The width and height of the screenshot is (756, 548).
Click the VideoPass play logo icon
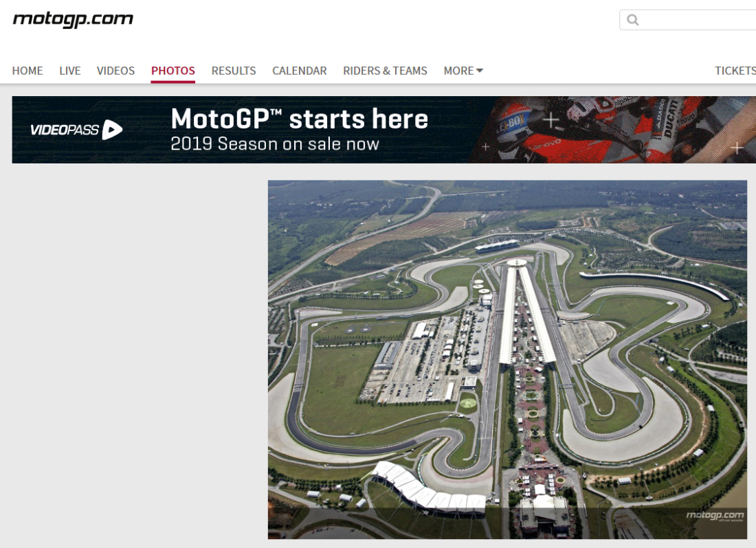click(x=112, y=130)
